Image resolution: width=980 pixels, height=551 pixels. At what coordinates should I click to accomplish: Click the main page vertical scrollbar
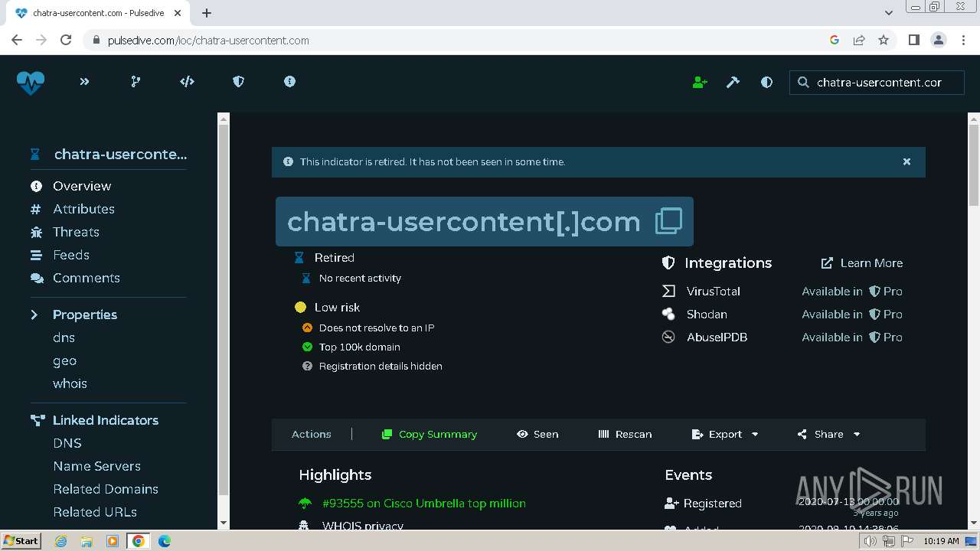974,165
